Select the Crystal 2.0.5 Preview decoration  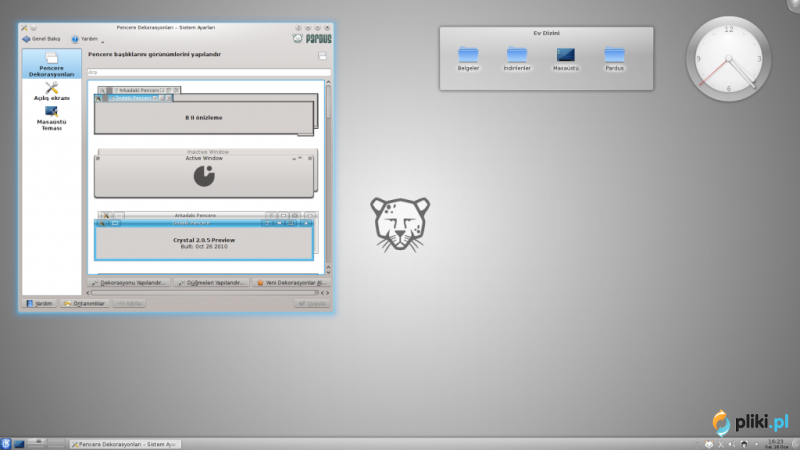click(206, 236)
